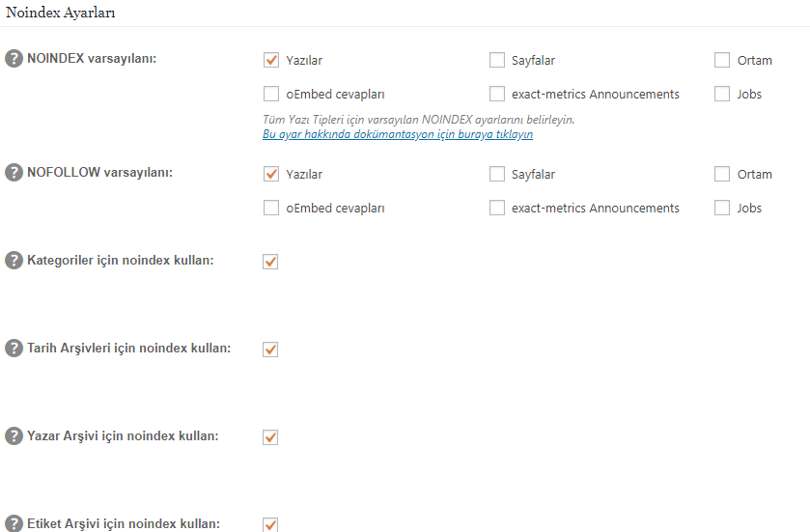Uncheck Yazılar under NOINDEX varsayılanı
This screenshot has width=810, height=532.
coord(271,60)
